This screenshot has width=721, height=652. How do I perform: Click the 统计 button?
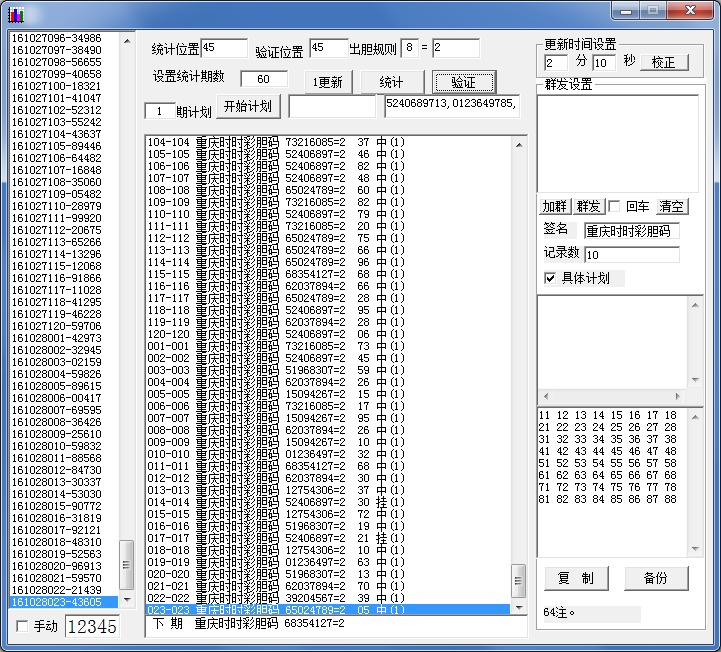(x=391, y=82)
